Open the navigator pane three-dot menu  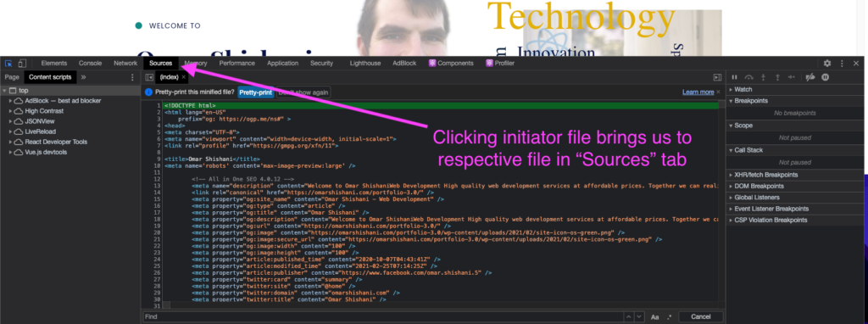pyautogui.click(x=131, y=77)
